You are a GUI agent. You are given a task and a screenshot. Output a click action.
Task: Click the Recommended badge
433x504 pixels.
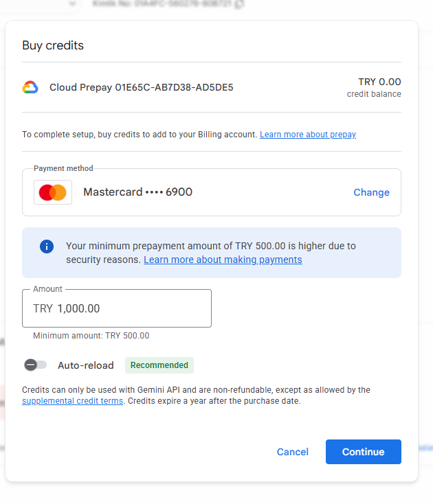coord(159,365)
